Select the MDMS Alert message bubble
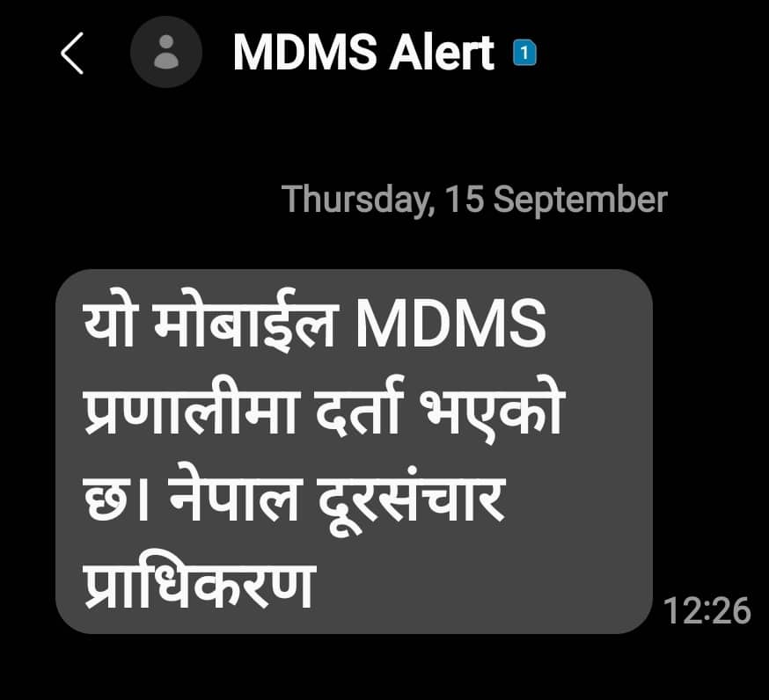The height and width of the screenshot is (700, 769). pos(354,451)
